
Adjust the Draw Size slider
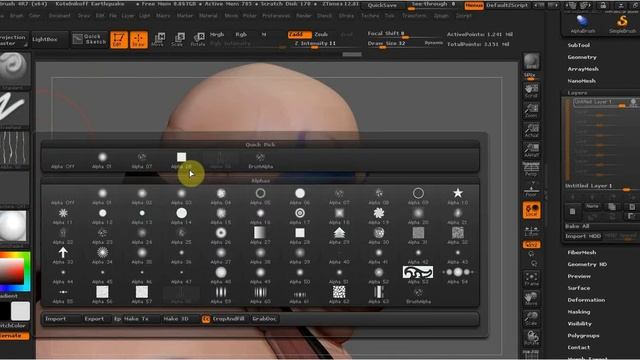pos(386,44)
